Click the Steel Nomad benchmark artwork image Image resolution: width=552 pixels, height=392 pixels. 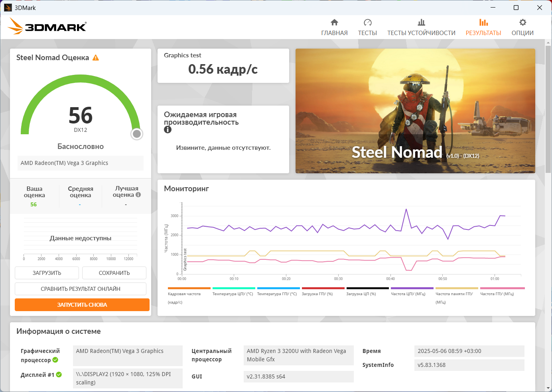(415, 111)
